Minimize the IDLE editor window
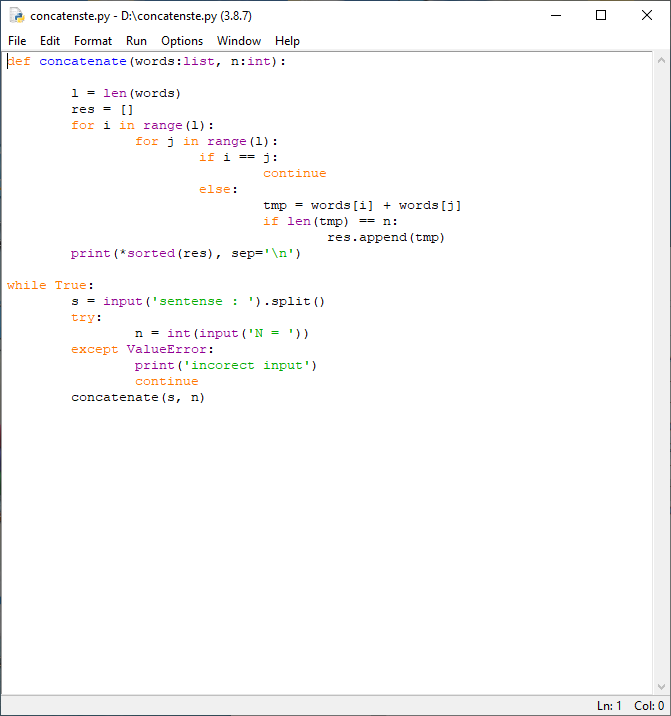Image resolution: width=671 pixels, height=716 pixels. click(556, 16)
